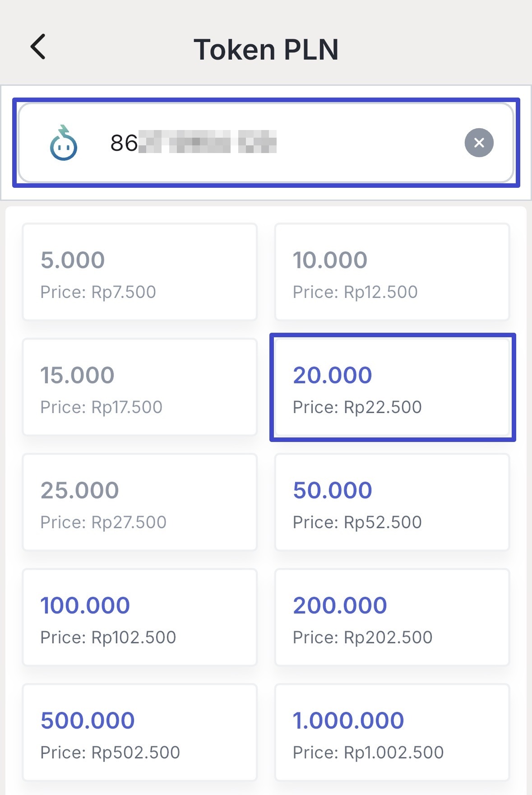
Task: Choose the 15.000 token card
Action: coord(140,387)
